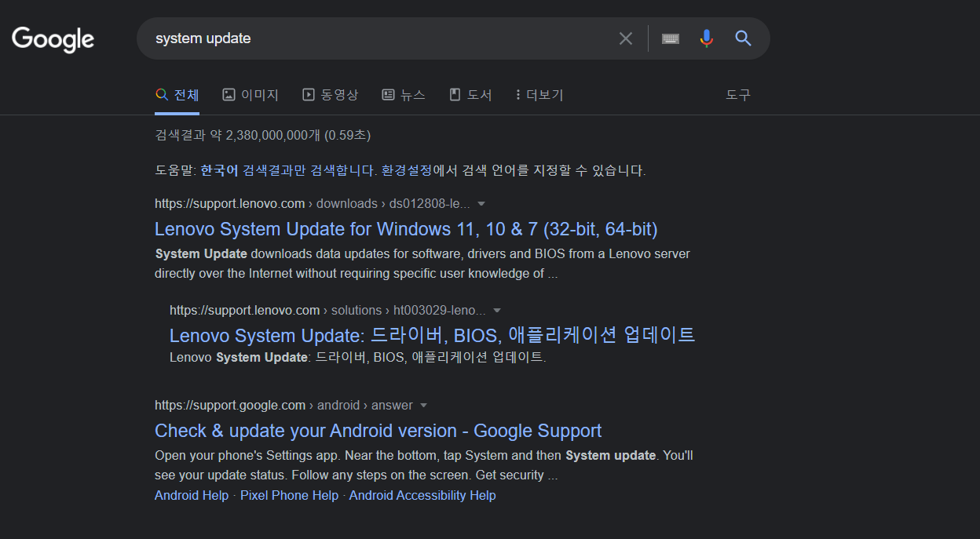Click the support.google.com android answer URL

click(x=283, y=406)
